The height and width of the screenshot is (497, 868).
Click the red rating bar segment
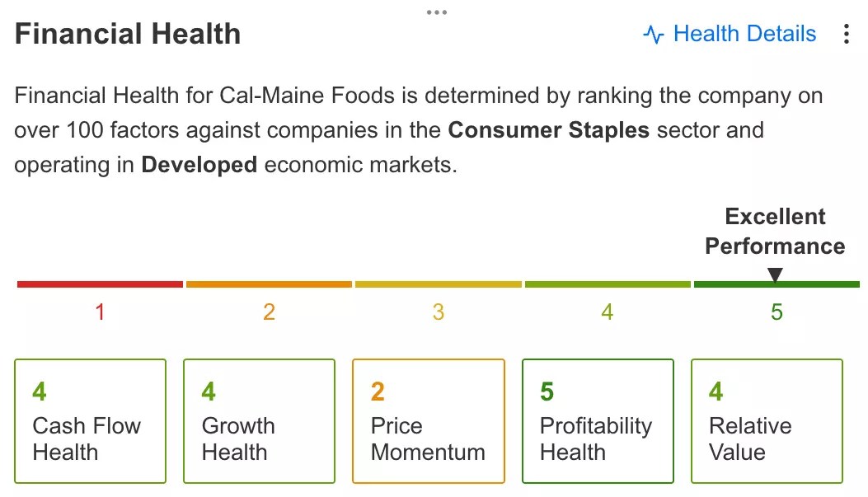click(x=101, y=284)
